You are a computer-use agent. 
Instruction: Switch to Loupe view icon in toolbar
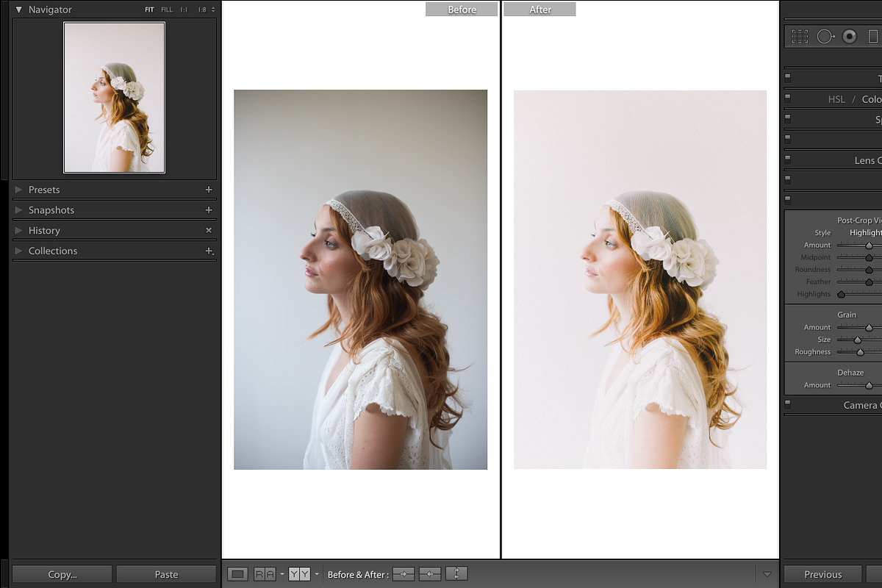(237, 574)
